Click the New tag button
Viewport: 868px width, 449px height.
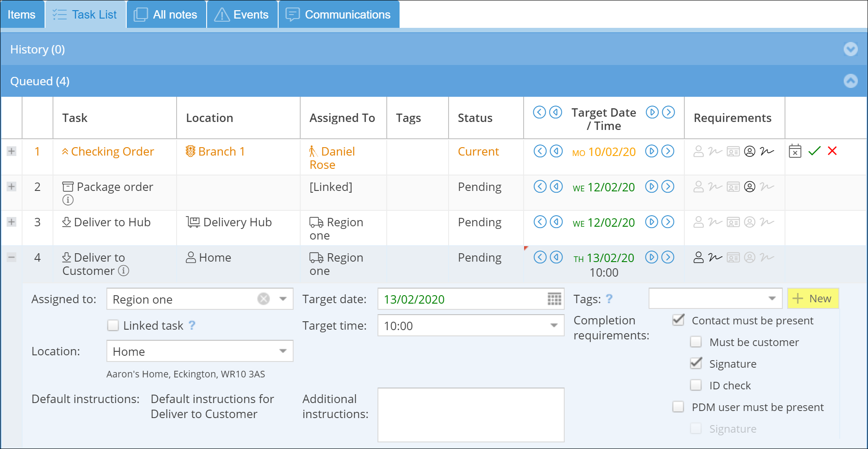[813, 299]
